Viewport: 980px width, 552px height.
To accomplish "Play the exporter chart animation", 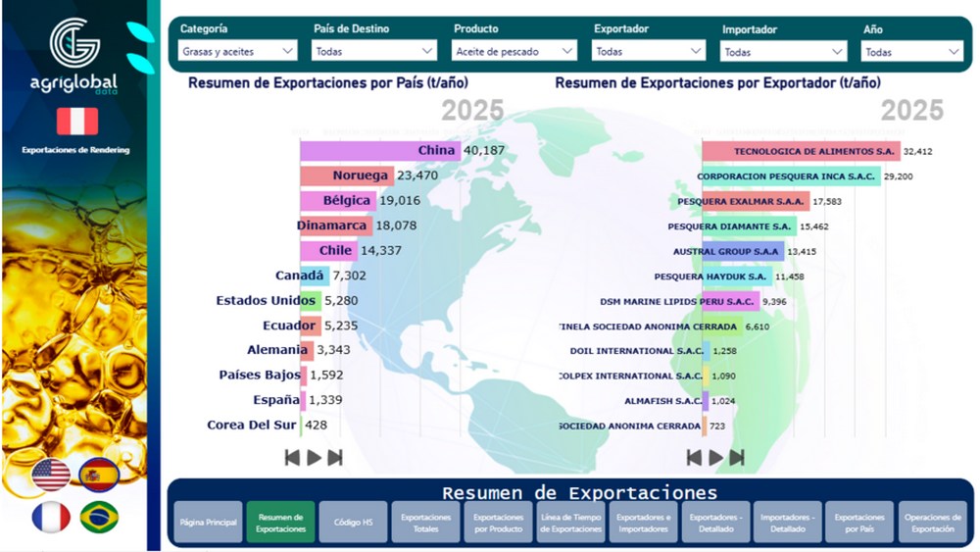I will 716,457.
